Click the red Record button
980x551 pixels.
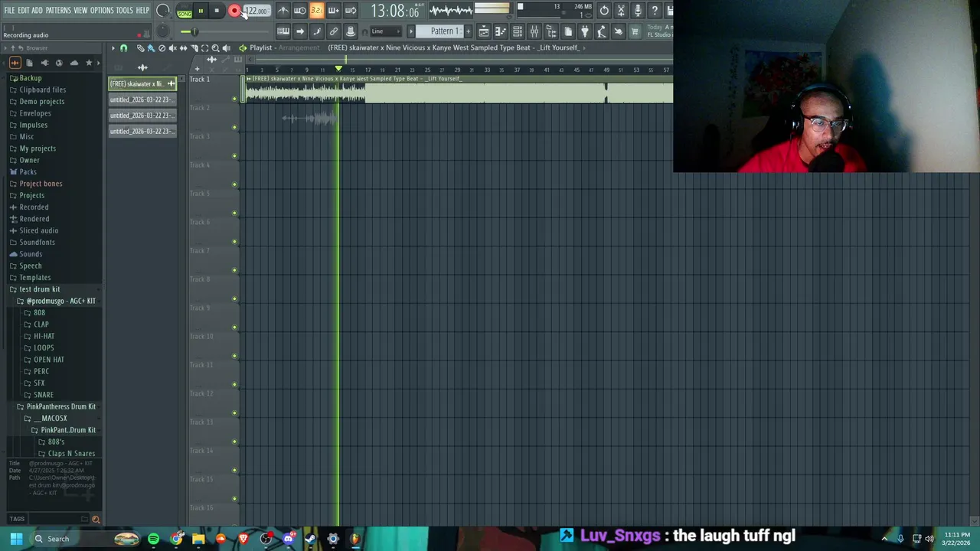coord(234,11)
